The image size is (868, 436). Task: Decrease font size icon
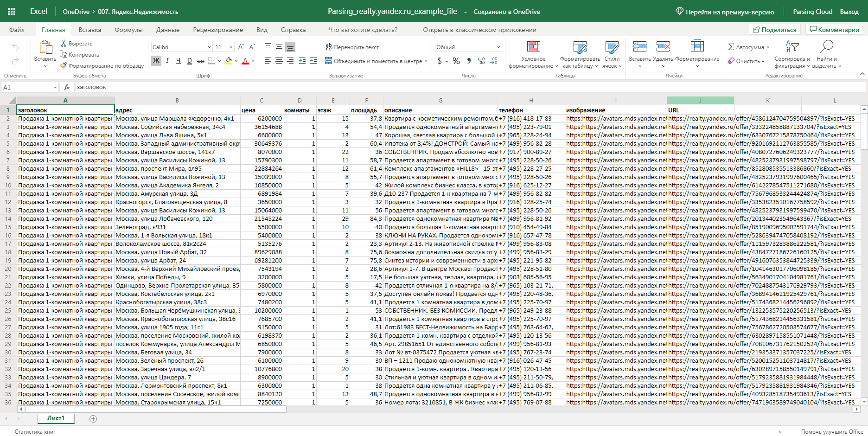[x=252, y=47]
